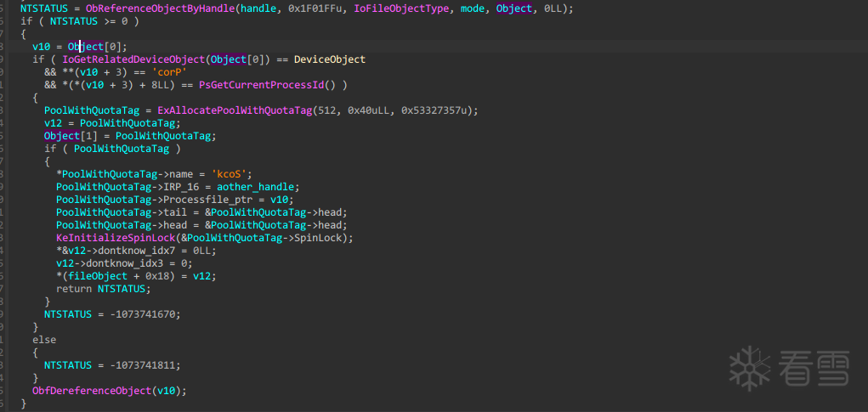Click the IoFileObjectType argument
The height and width of the screenshot is (412, 868).
click(400, 8)
